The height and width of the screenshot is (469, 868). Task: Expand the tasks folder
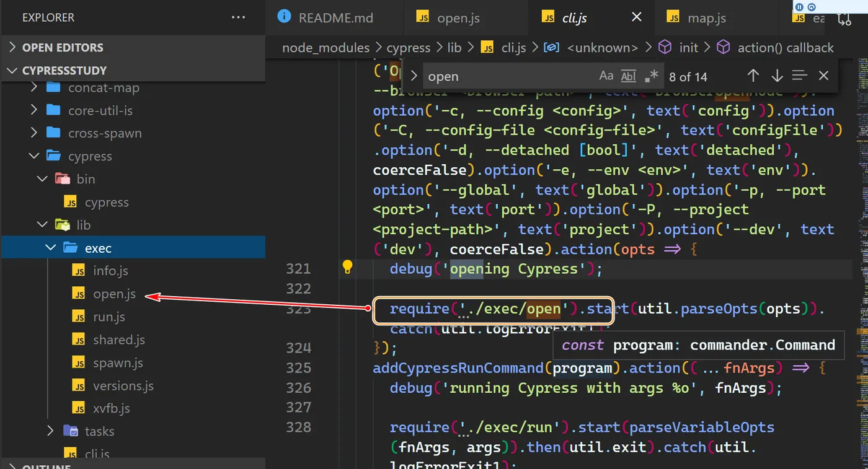point(51,431)
